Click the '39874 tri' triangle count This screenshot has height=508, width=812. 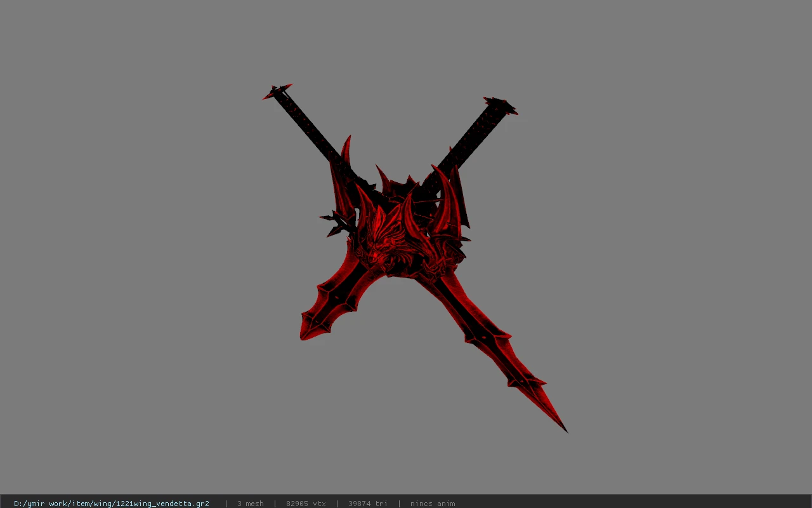[368, 504]
